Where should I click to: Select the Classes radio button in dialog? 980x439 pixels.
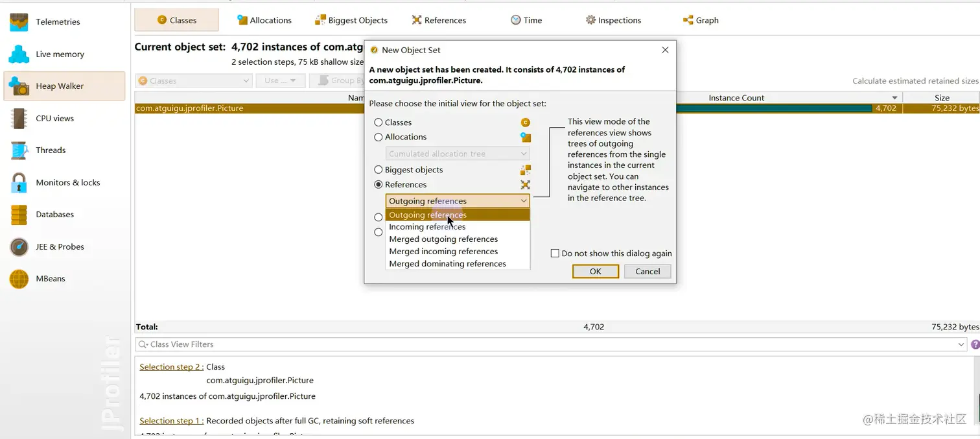[379, 123]
